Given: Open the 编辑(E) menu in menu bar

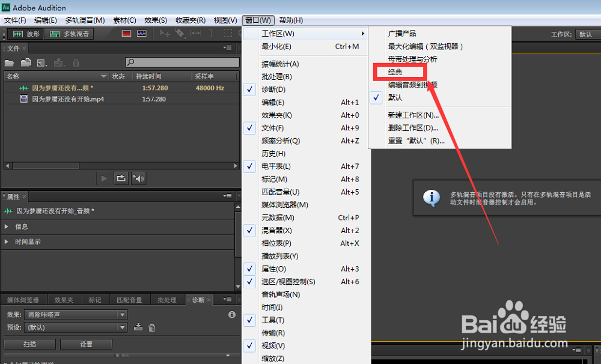Looking at the screenshot, I should tap(45, 20).
